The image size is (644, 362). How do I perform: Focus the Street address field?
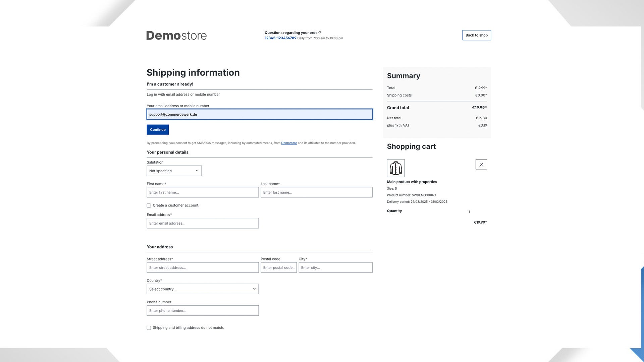[203, 267]
